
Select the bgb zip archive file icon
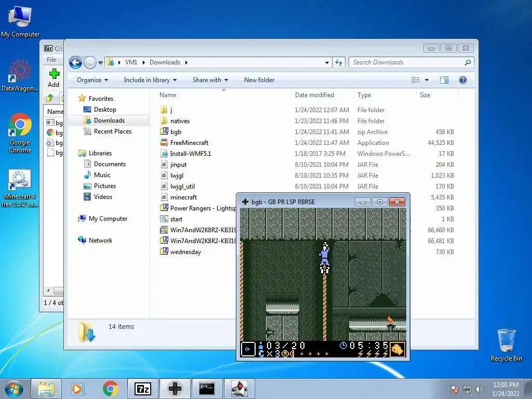pyautogui.click(x=164, y=131)
